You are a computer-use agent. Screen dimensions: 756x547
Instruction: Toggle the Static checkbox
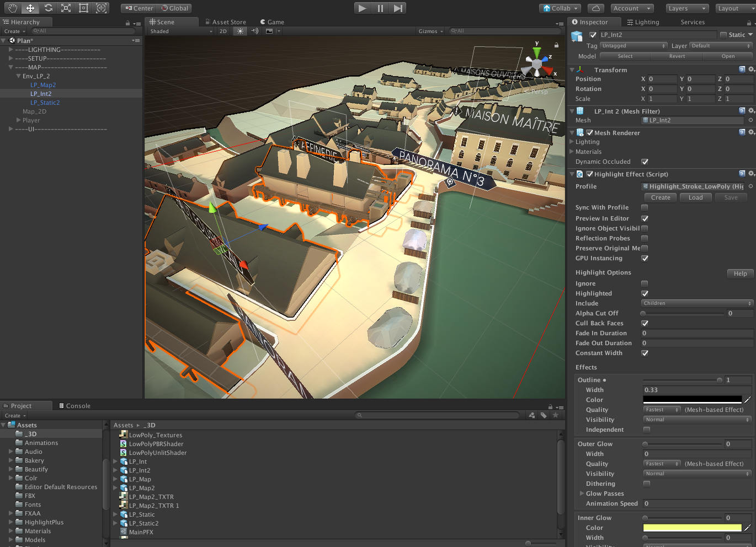[x=723, y=35]
